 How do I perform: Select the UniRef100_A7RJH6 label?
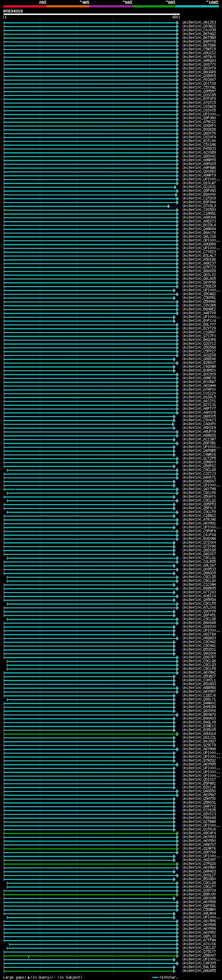pos(199,519)
